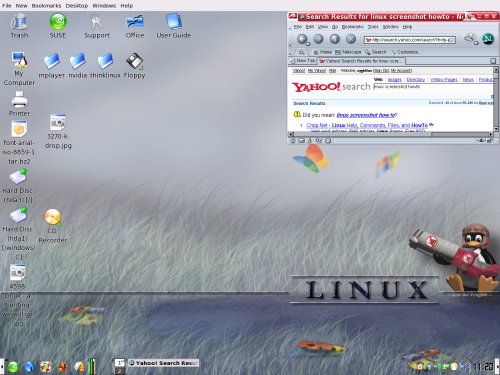This screenshot has width=500, height=375.
Task: Open the Windows menu in top bar
Action: 104,6
